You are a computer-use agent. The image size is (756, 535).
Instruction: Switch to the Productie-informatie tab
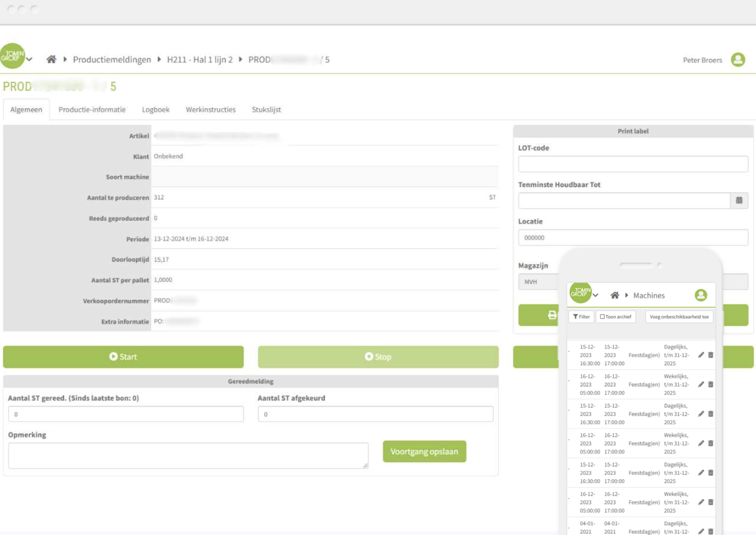click(92, 110)
